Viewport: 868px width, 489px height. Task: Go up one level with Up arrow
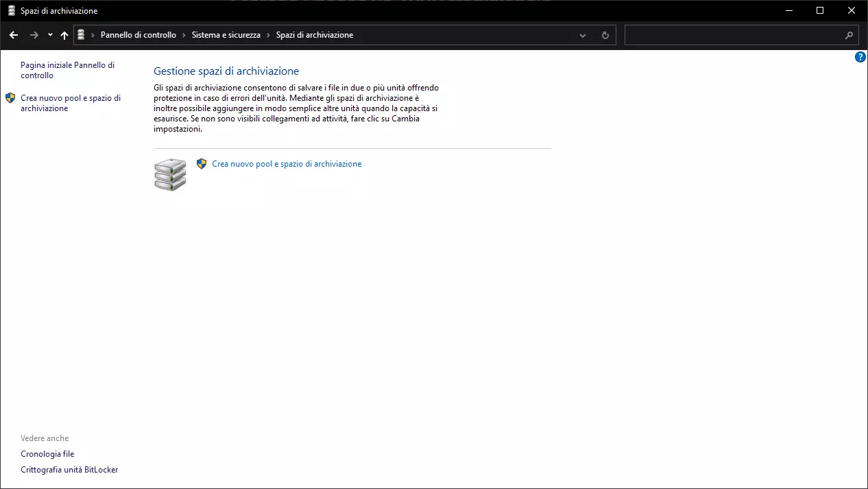[x=64, y=35]
